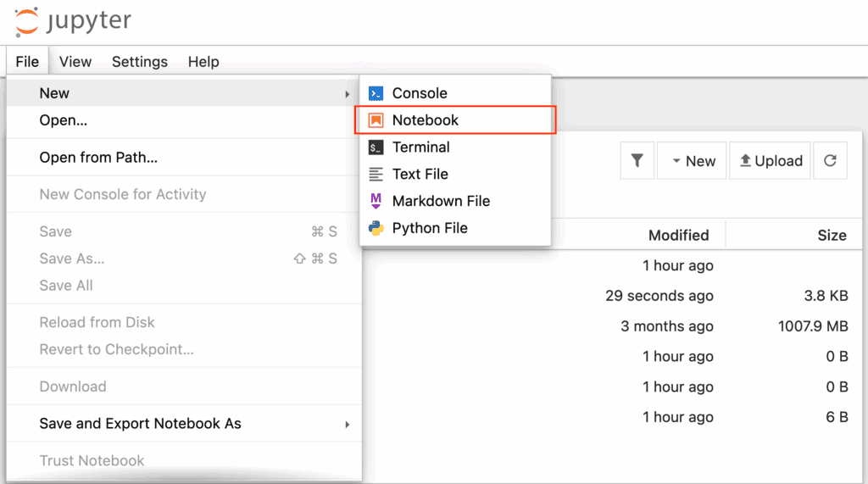Click the refresh file list icon
The height and width of the screenshot is (484, 868).
(x=830, y=160)
